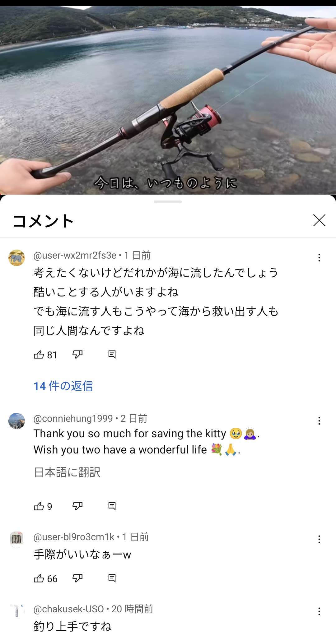Reply to the @user-wx2mr2fs3e comment
Image resolution: width=336 pixels, height=644 pixels.
click(x=112, y=355)
